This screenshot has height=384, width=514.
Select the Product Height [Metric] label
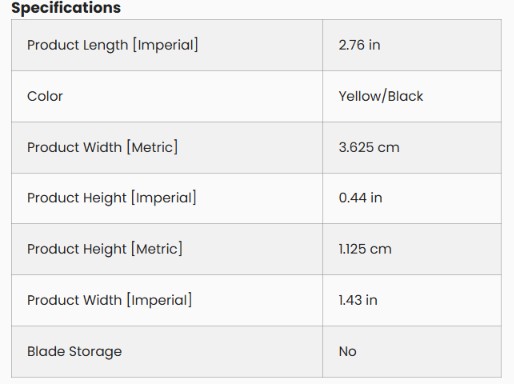click(105, 249)
